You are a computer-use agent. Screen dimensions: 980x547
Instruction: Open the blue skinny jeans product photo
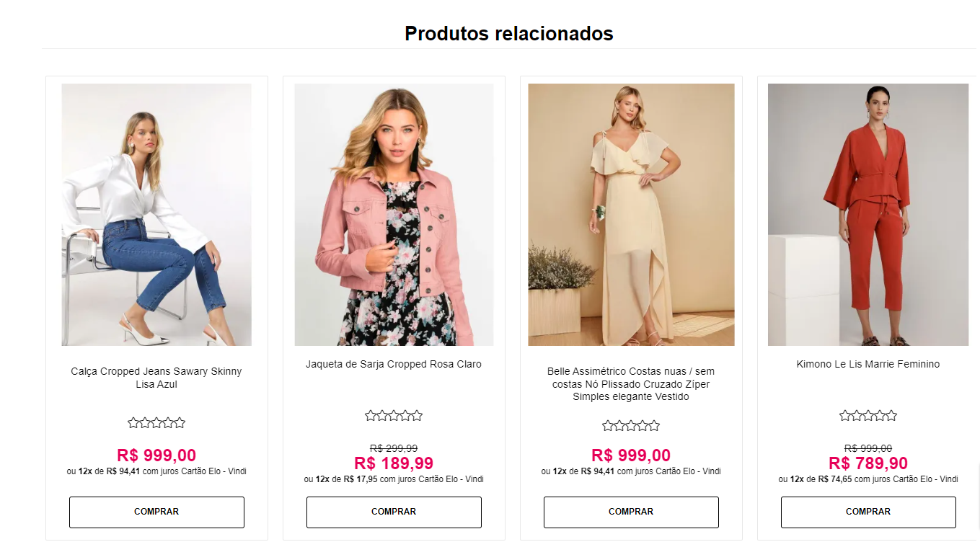pos(156,215)
